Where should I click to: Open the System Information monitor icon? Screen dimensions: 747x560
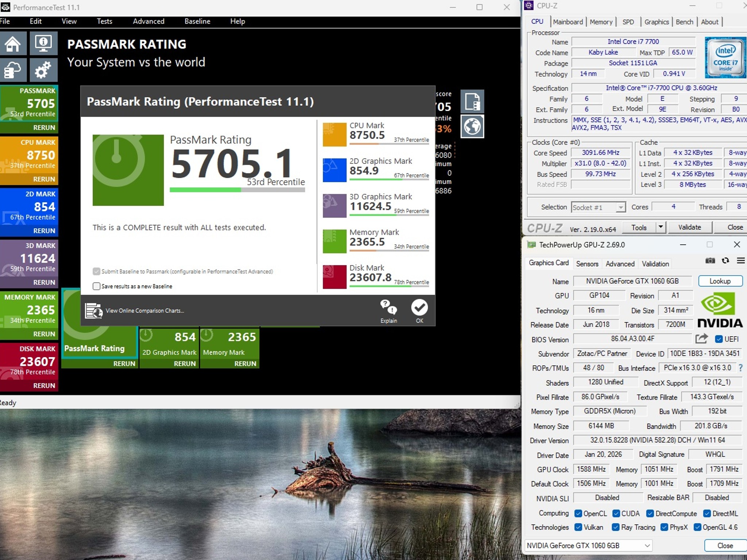tap(43, 43)
